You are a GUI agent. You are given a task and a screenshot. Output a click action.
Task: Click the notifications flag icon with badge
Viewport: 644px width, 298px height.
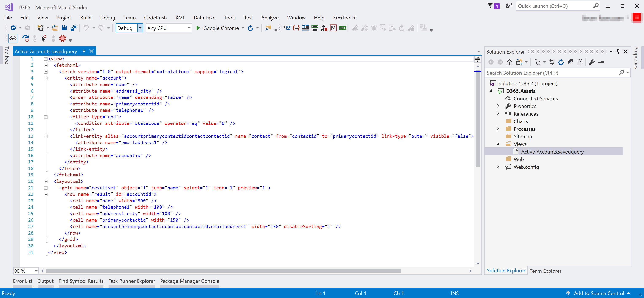[494, 6]
